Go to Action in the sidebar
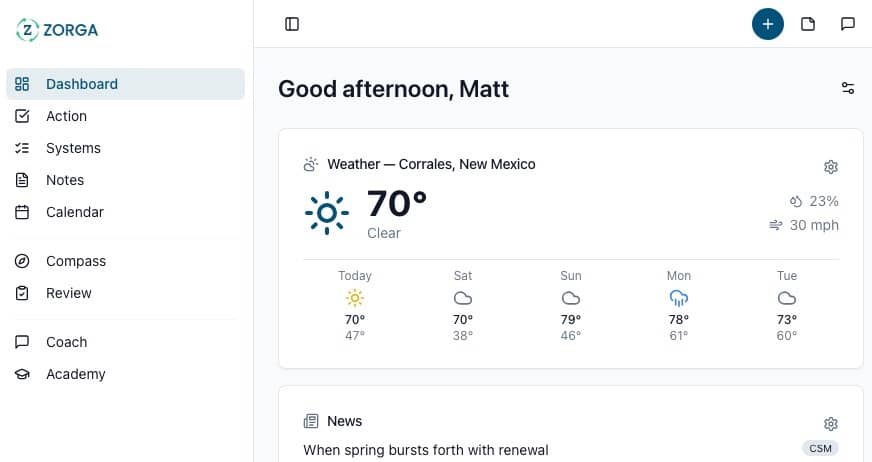Screen dimensions: 872x462 [x=66, y=116]
